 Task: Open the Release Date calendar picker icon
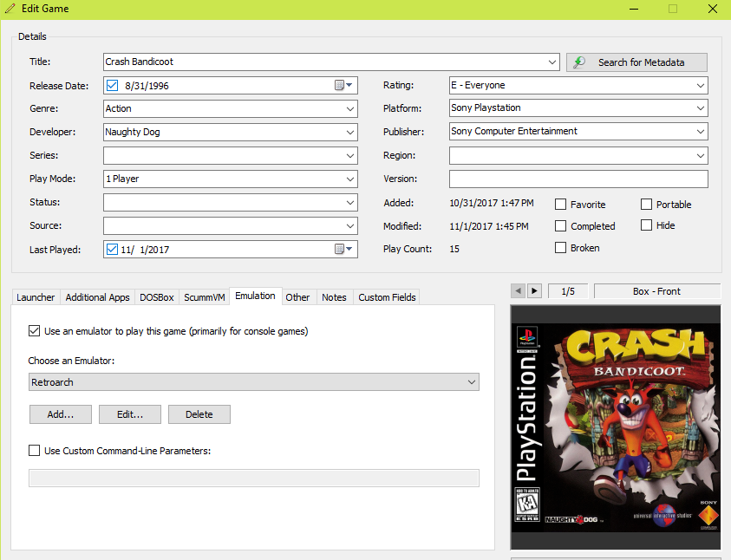(343, 85)
